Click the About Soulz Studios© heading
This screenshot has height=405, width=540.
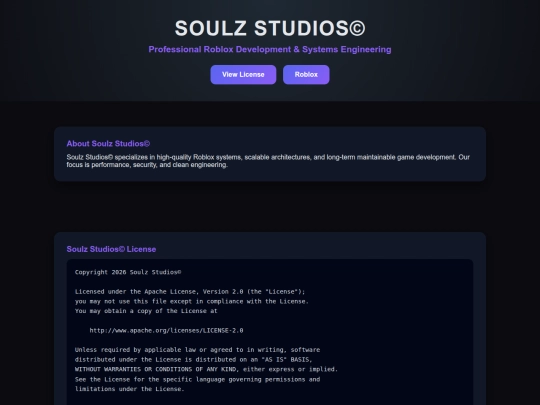(x=108, y=144)
